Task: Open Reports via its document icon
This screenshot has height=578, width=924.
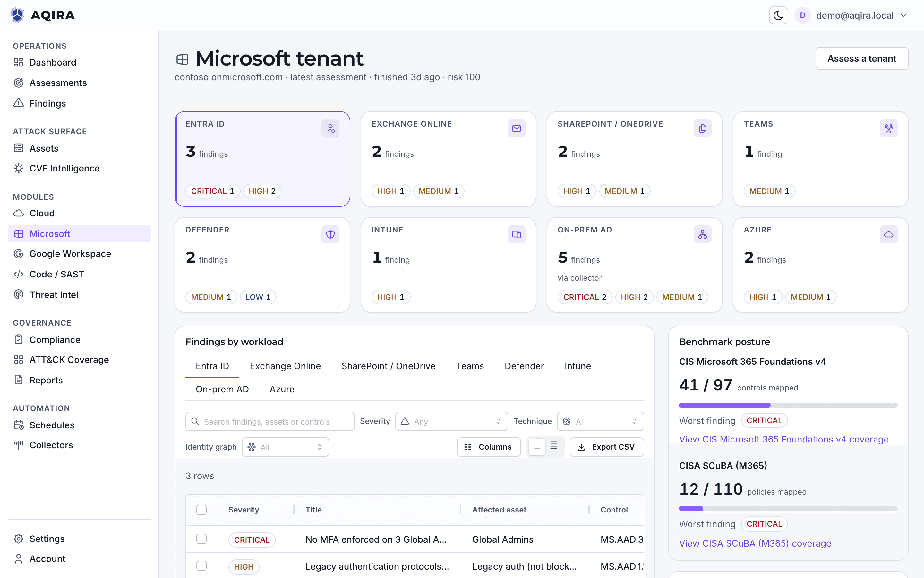Action: (18, 380)
